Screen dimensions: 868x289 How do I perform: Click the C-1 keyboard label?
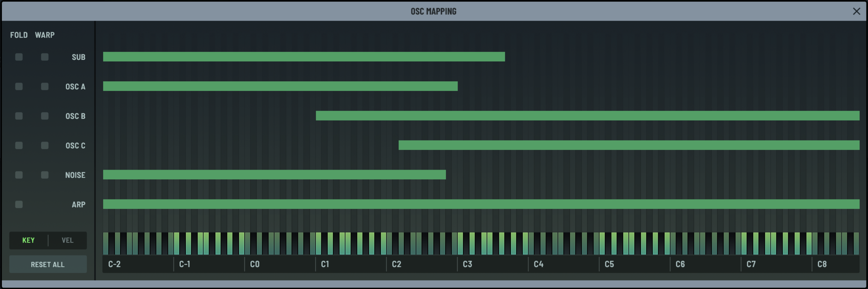click(x=185, y=264)
